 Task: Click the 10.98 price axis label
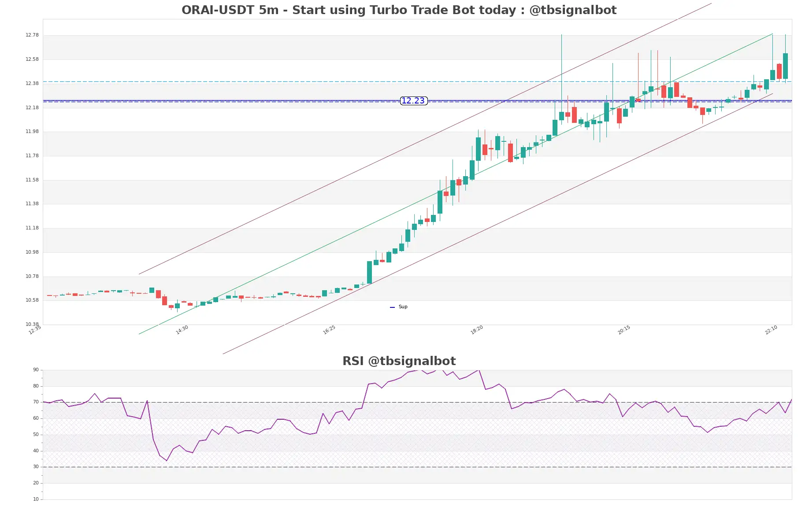[32, 252]
